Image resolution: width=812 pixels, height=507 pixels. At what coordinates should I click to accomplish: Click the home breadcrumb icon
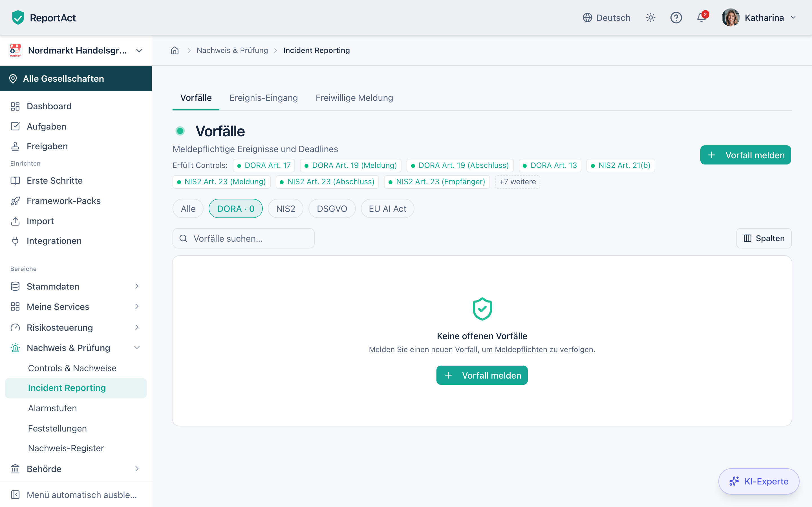[175, 50]
